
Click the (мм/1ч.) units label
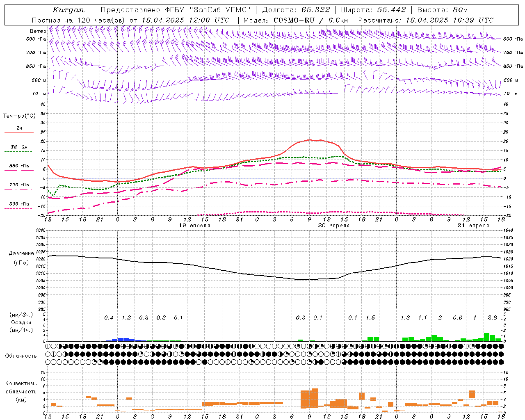point(21,330)
